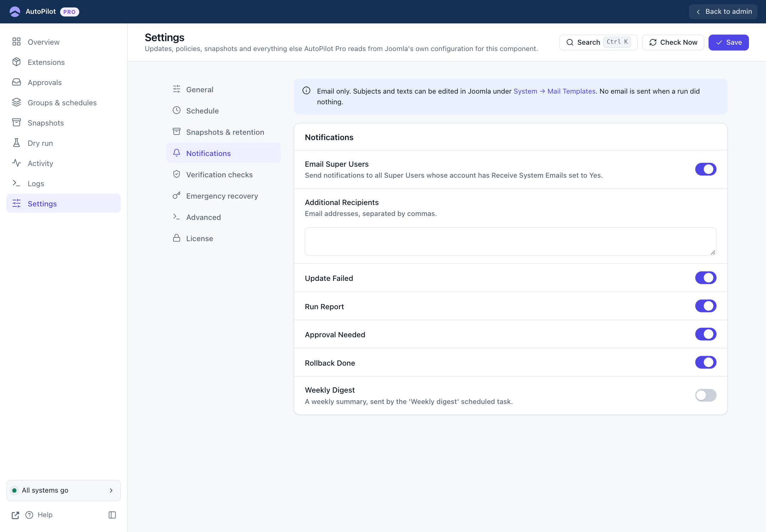766x532 pixels.
Task: Click the Additional Recipients text area
Action: tap(511, 242)
